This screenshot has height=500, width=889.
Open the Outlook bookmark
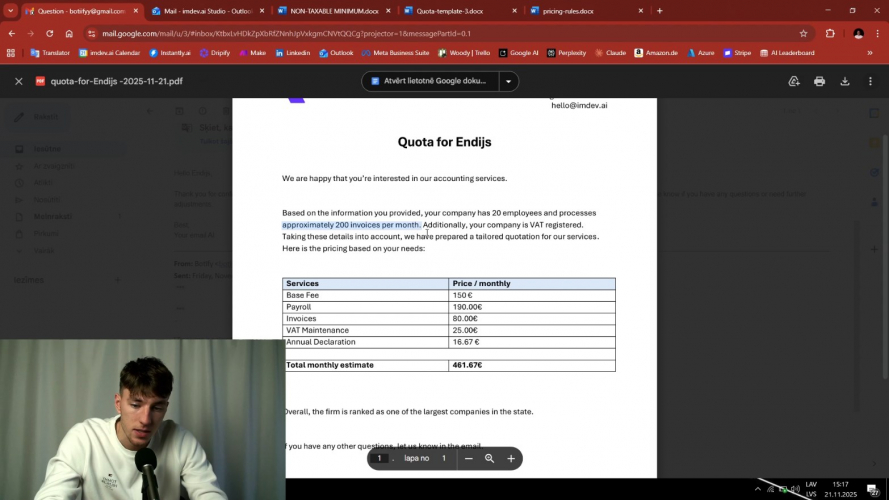(336, 53)
